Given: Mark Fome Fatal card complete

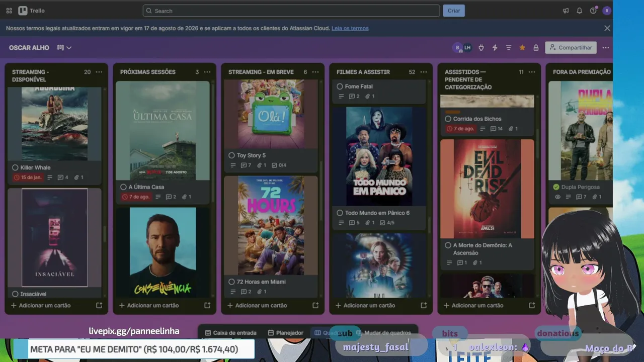Looking at the screenshot, I should coord(340,86).
